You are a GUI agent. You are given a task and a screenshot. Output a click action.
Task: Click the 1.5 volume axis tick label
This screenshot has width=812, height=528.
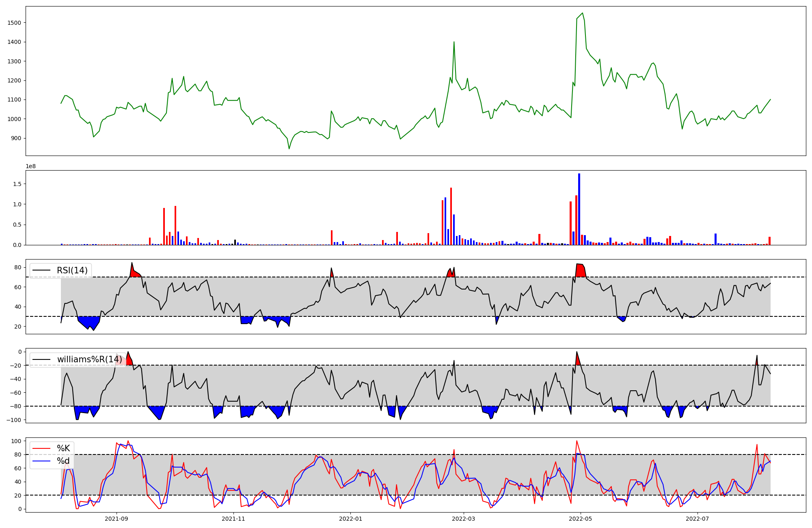coord(18,184)
